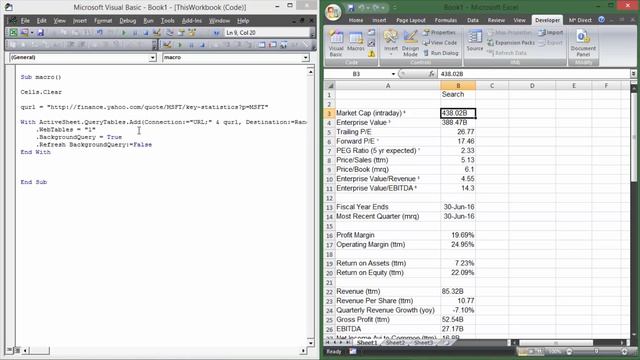The width and height of the screenshot is (640, 360).
Task: Expand the Excel formula bar
Action: tap(633, 74)
